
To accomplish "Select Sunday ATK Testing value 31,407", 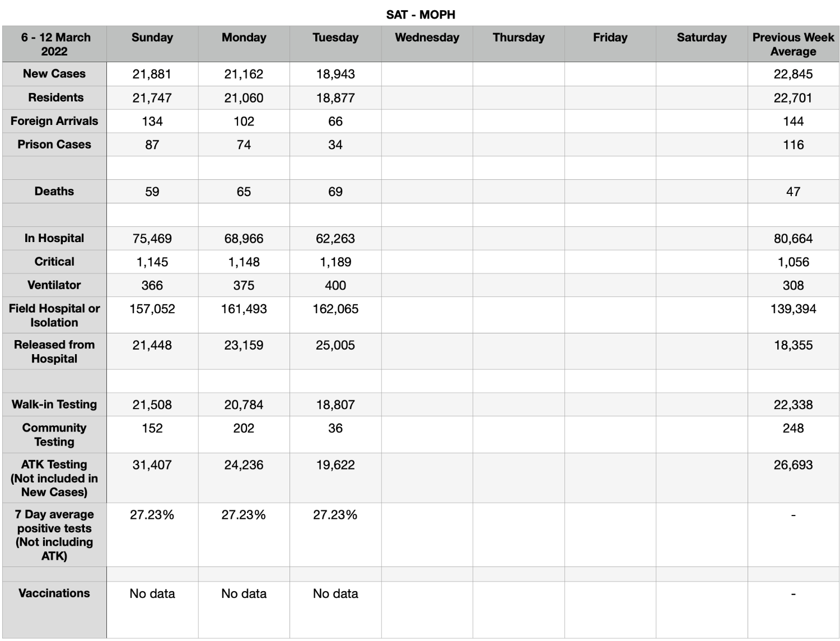I will 152,478.
